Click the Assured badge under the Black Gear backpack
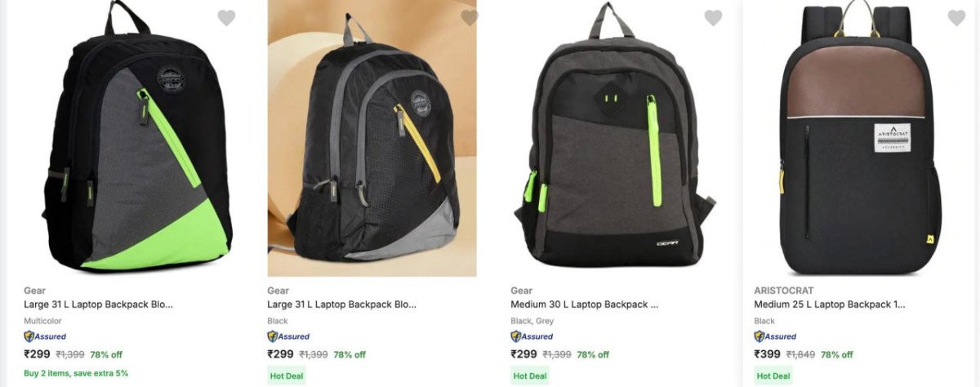Image resolution: width=980 pixels, height=387 pixels. pyautogui.click(x=288, y=336)
